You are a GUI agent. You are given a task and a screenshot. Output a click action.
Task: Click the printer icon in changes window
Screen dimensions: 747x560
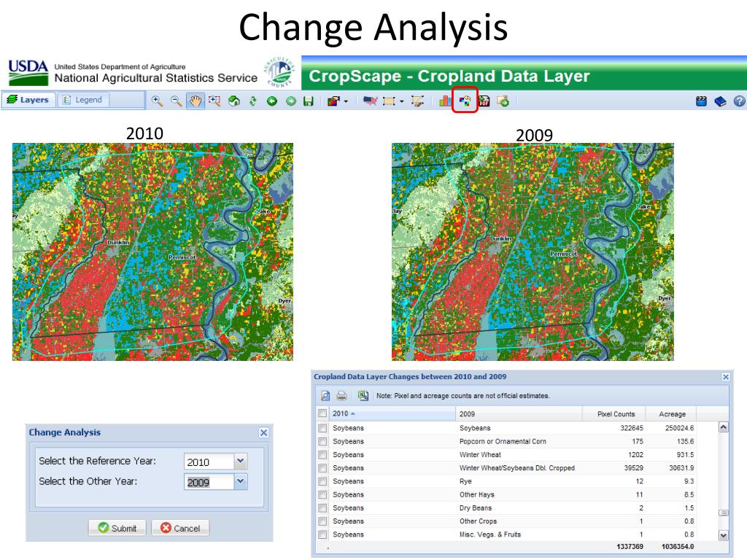pyautogui.click(x=341, y=396)
